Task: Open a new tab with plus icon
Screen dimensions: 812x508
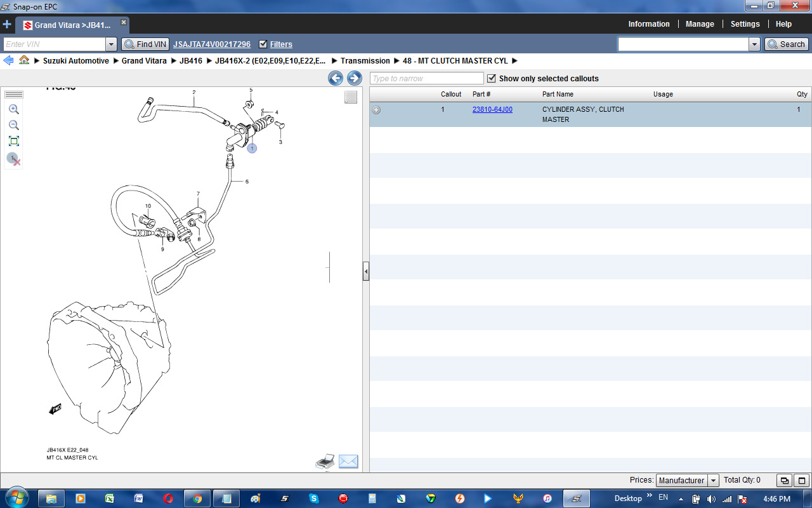Action: [7, 25]
